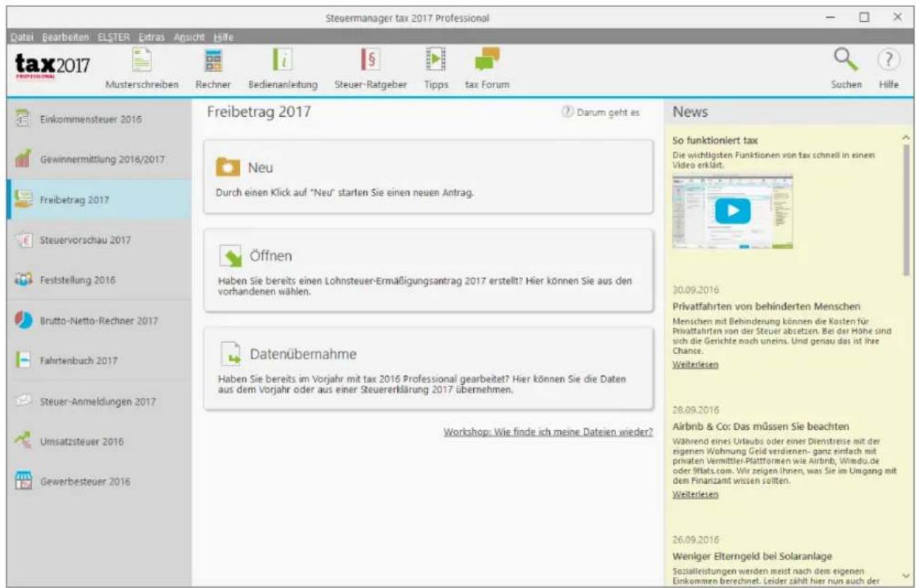Click 'Weniger Elterngeld bei Solaranlage' headline
The image size is (916, 588).
753,556
